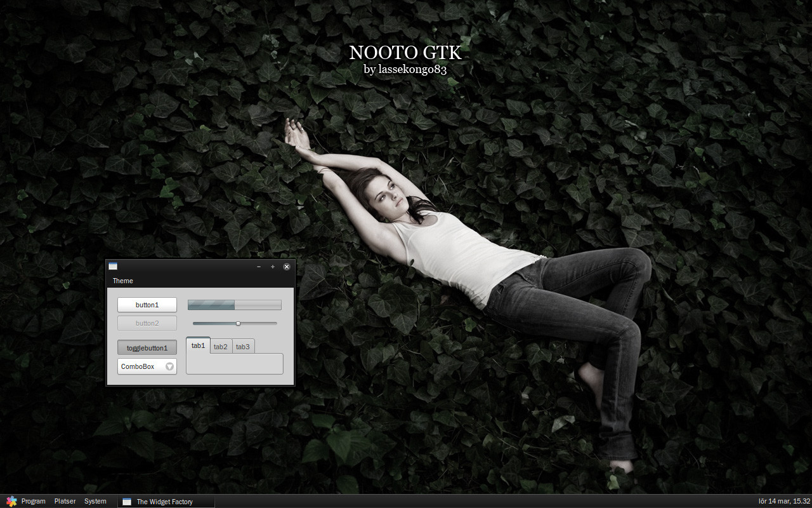Open the ComboBox dropdown
The width and height of the screenshot is (812, 508).
147,366
